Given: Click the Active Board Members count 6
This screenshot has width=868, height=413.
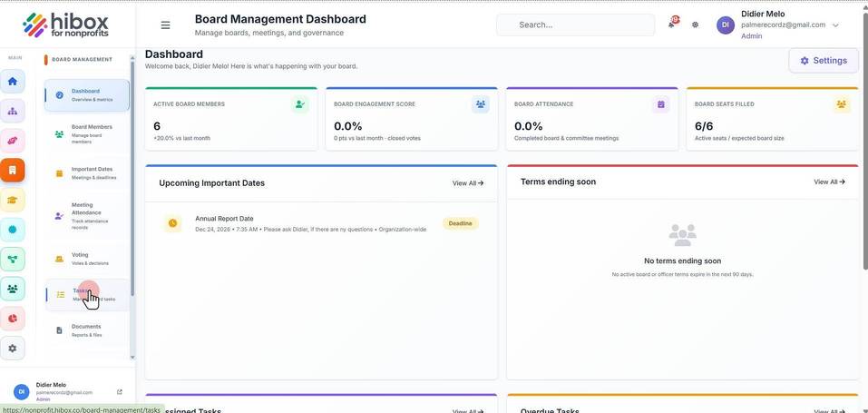Looking at the screenshot, I should pyautogui.click(x=157, y=126).
